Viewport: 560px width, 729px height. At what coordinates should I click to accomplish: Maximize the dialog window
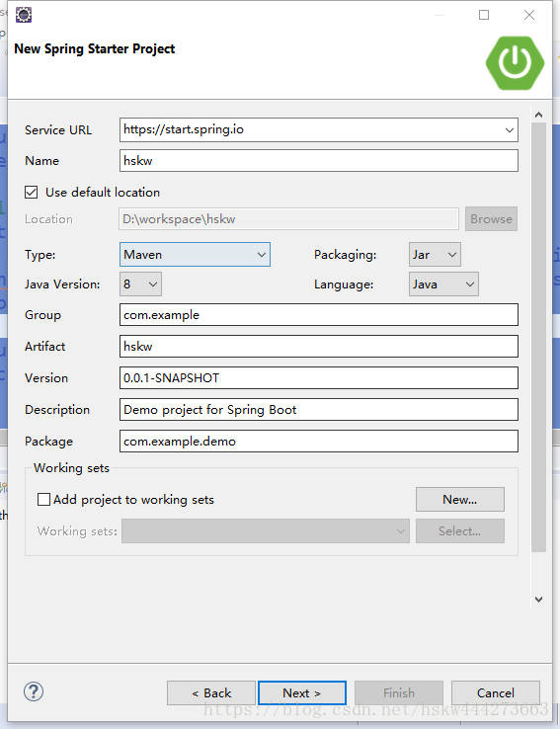484,15
